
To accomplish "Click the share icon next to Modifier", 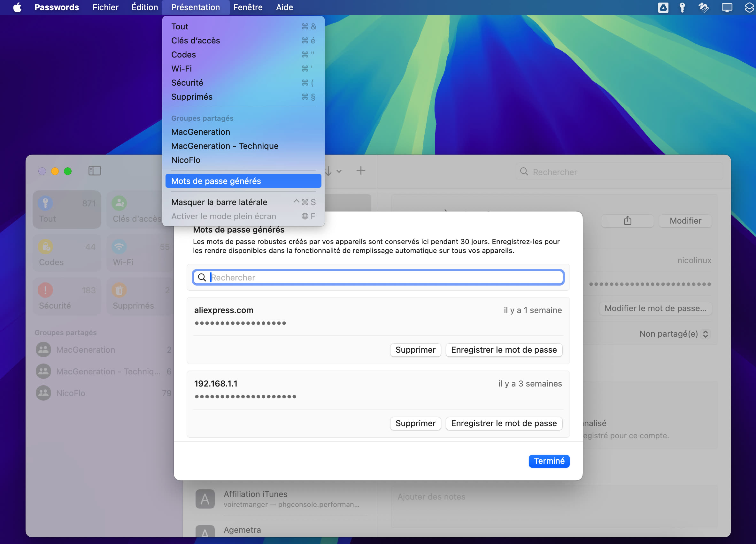I will click(627, 221).
